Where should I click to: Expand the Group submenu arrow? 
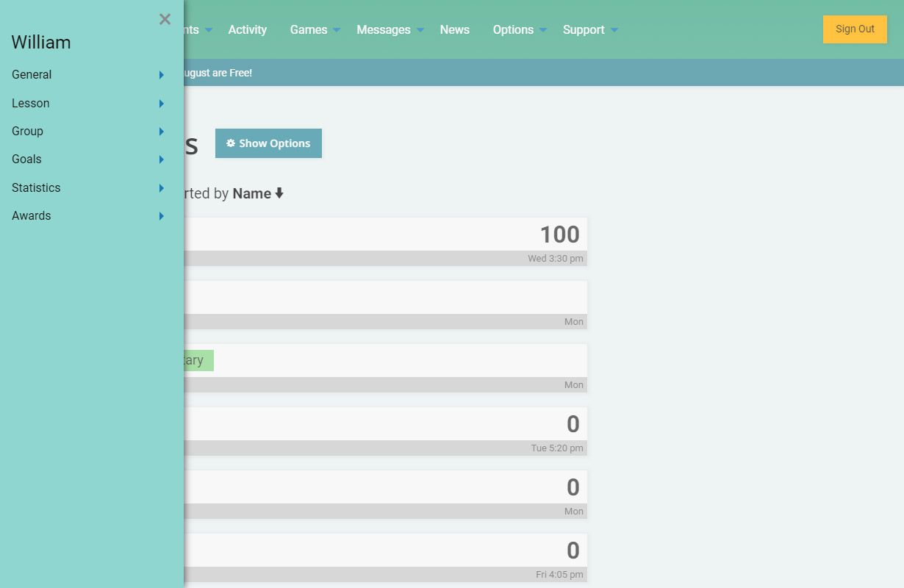(x=161, y=132)
